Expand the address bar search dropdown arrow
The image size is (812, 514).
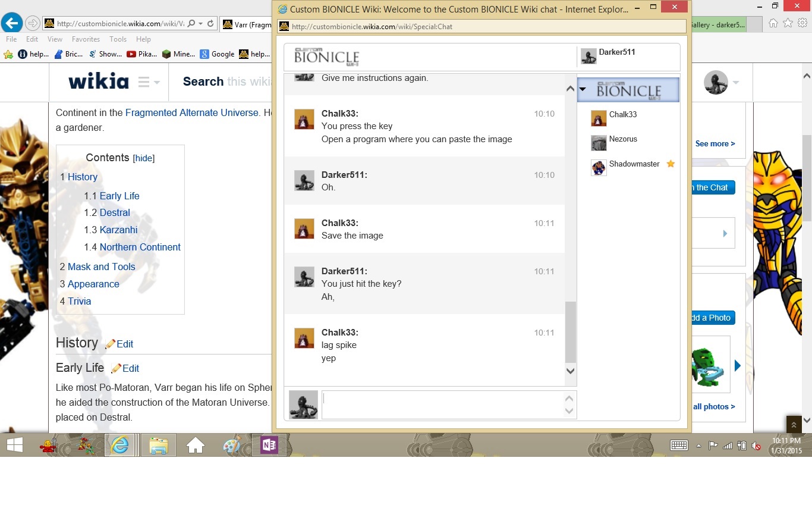click(200, 24)
